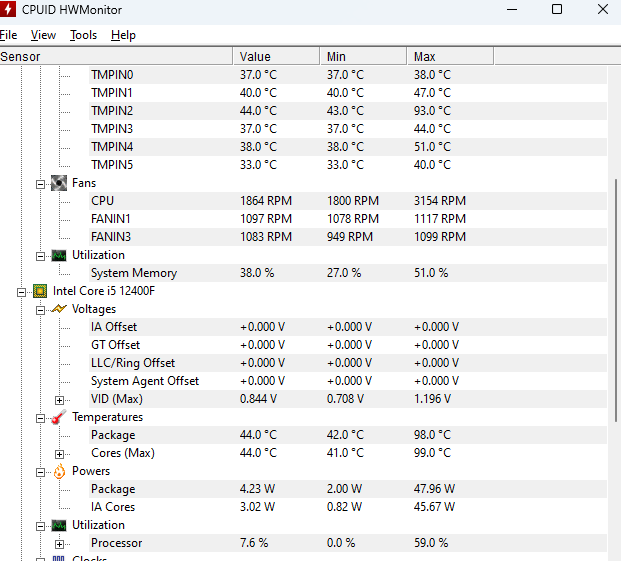Click the Fans group label

pos(84,183)
